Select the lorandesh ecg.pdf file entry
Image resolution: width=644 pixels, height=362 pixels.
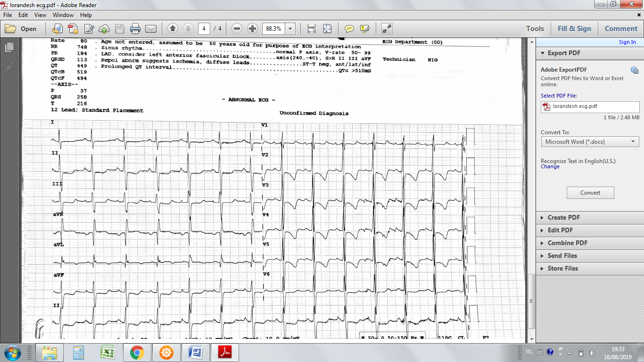tap(590, 107)
